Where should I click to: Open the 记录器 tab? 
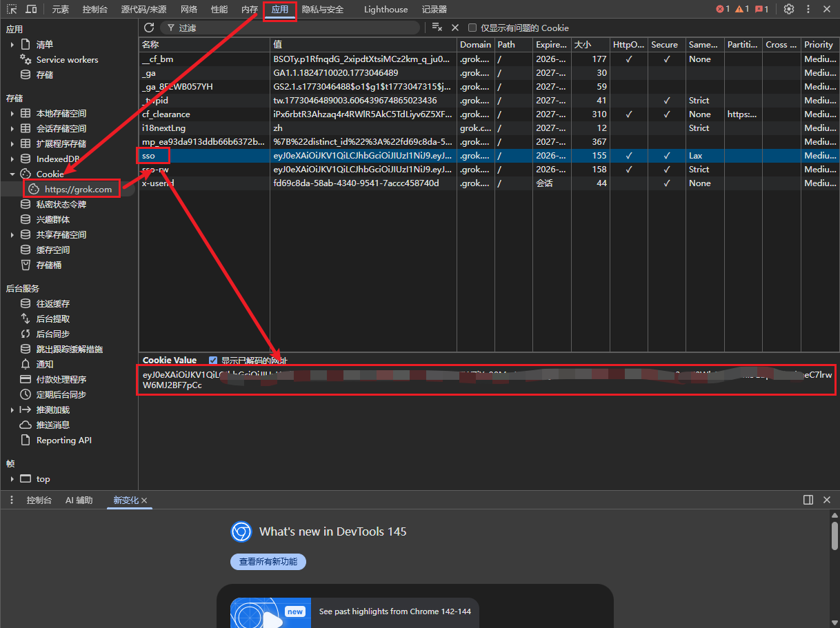[434, 10]
